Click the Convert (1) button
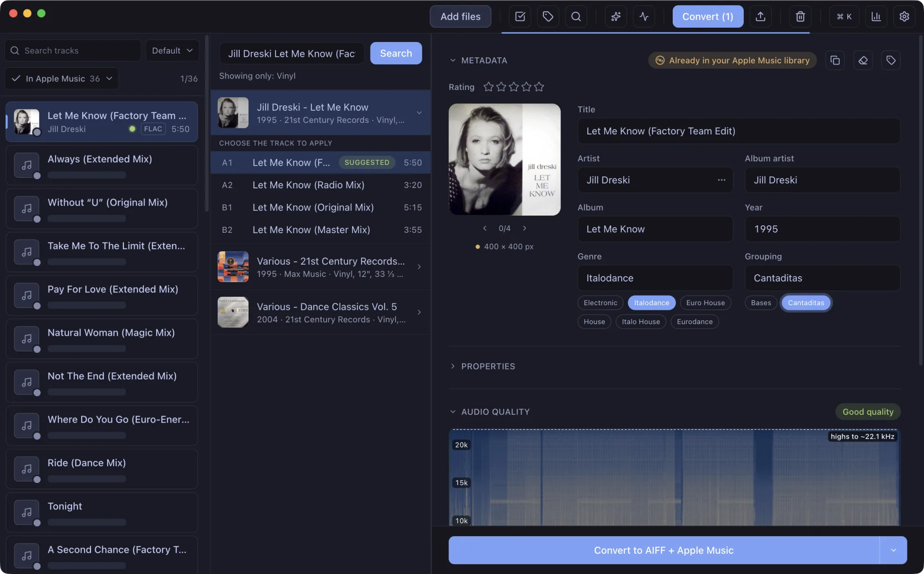The width and height of the screenshot is (924, 574). coord(708,17)
